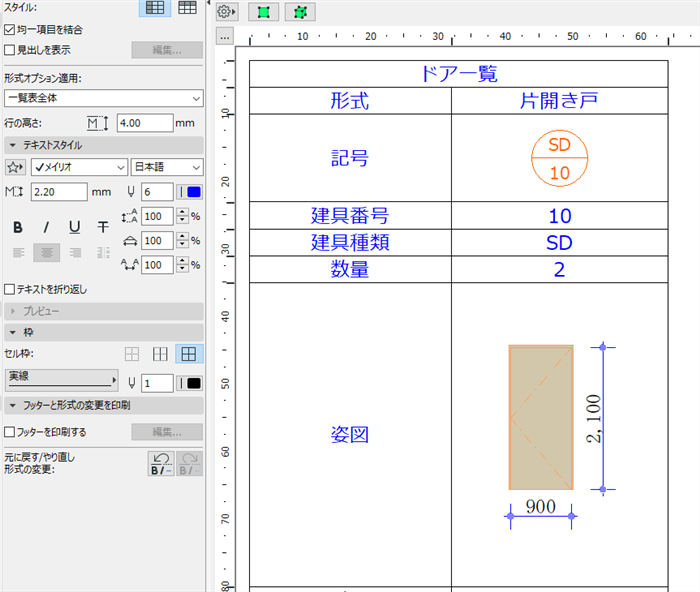
Task: Click the 建具種類 label cell
Action: (x=350, y=242)
